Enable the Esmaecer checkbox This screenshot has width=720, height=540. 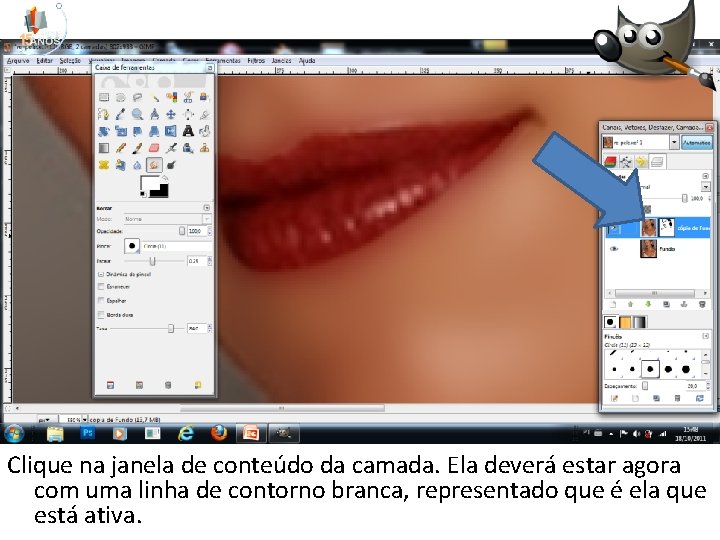(x=101, y=286)
